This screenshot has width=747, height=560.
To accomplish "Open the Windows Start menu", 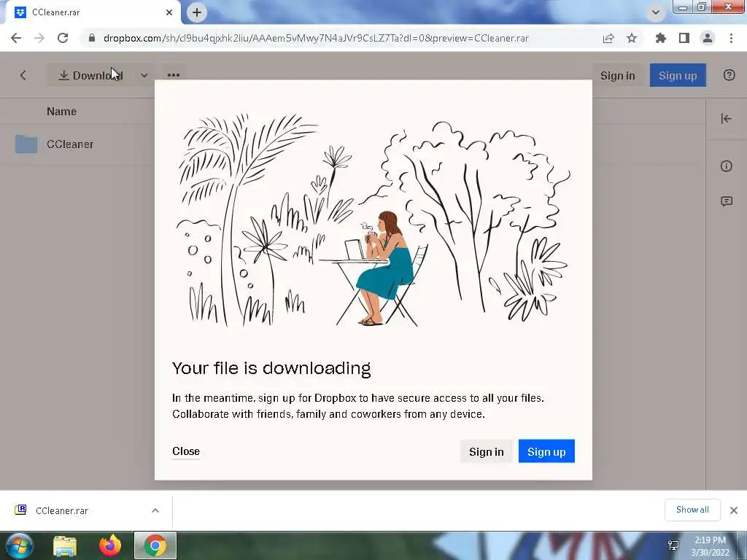I will click(19, 545).
